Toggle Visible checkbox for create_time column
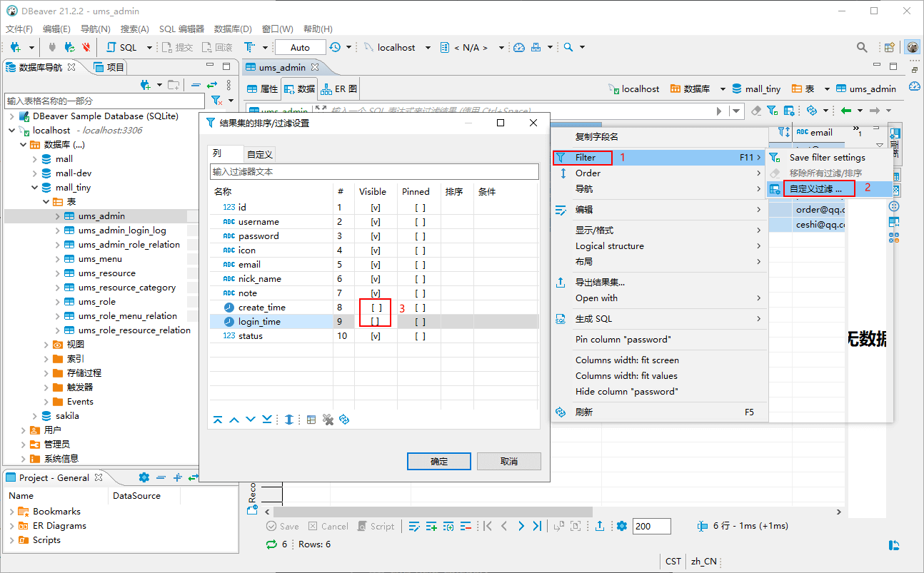 (x=376, y=307)
